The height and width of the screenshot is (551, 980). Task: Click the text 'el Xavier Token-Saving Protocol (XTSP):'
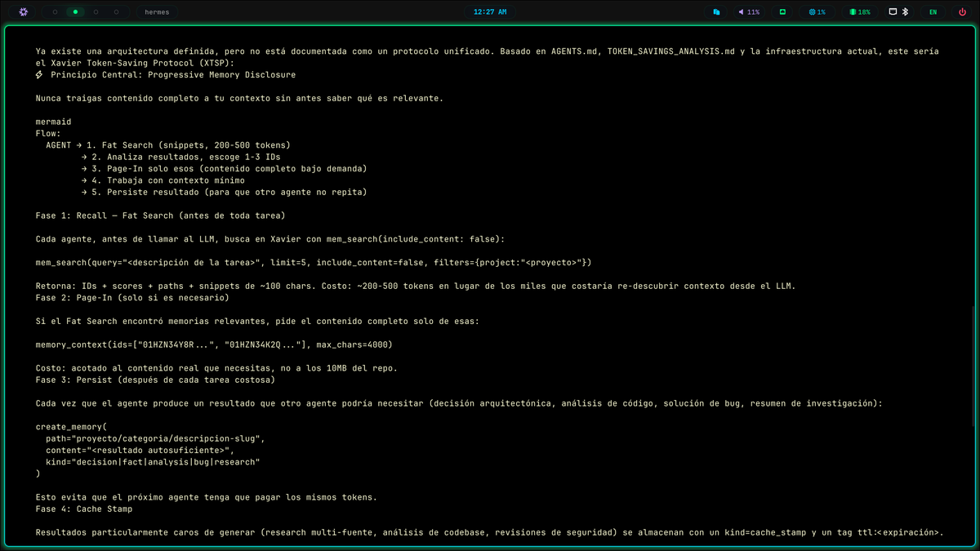[135, 63]
